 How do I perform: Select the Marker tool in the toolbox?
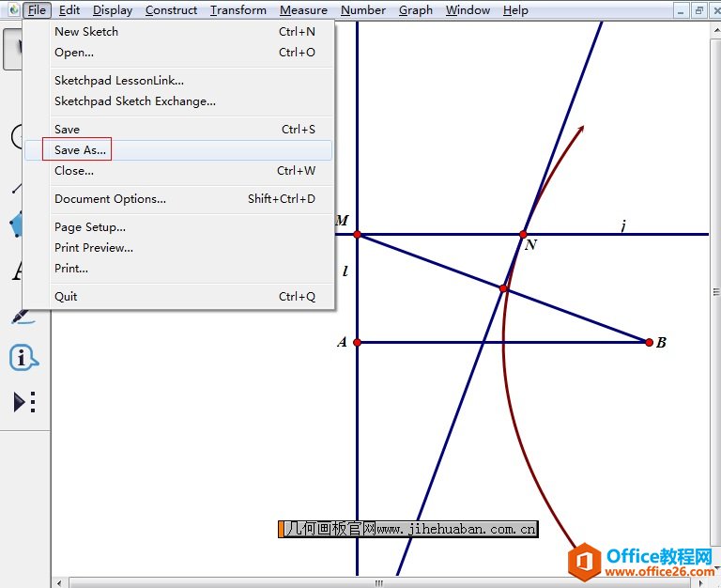pyautogui.click(x=18, y=315)
